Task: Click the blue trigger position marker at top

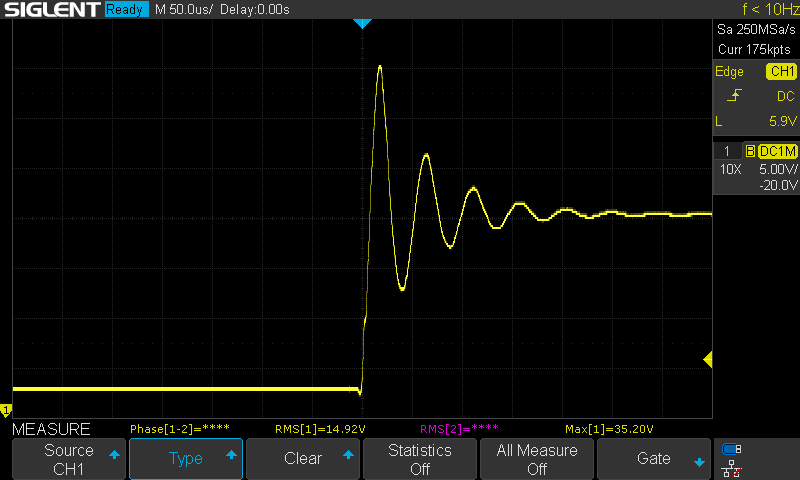Action: tap(363, 23)
